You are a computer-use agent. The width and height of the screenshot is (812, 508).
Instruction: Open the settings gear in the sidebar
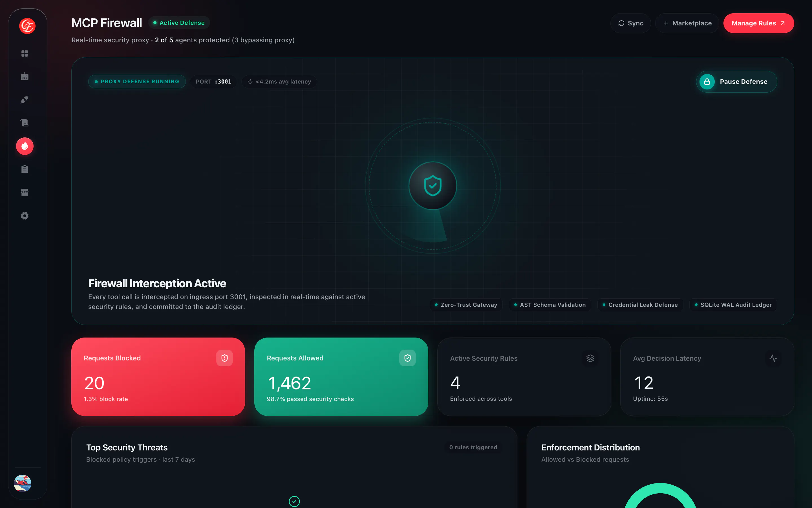pos(25,216)
